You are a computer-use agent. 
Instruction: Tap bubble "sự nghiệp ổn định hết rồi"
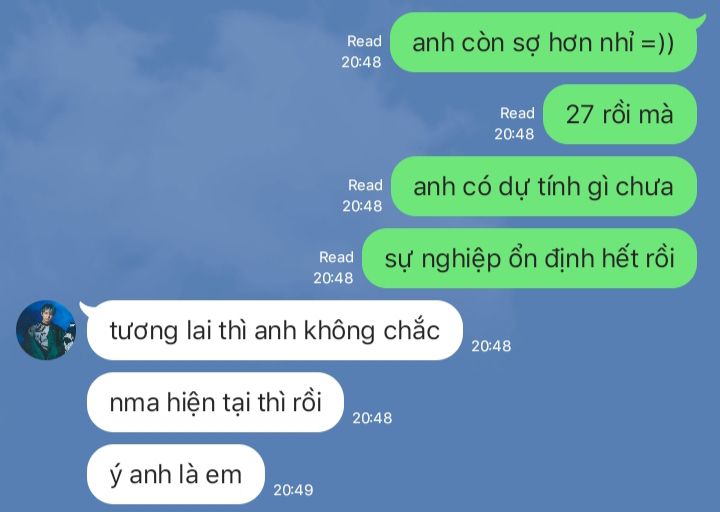529,259
